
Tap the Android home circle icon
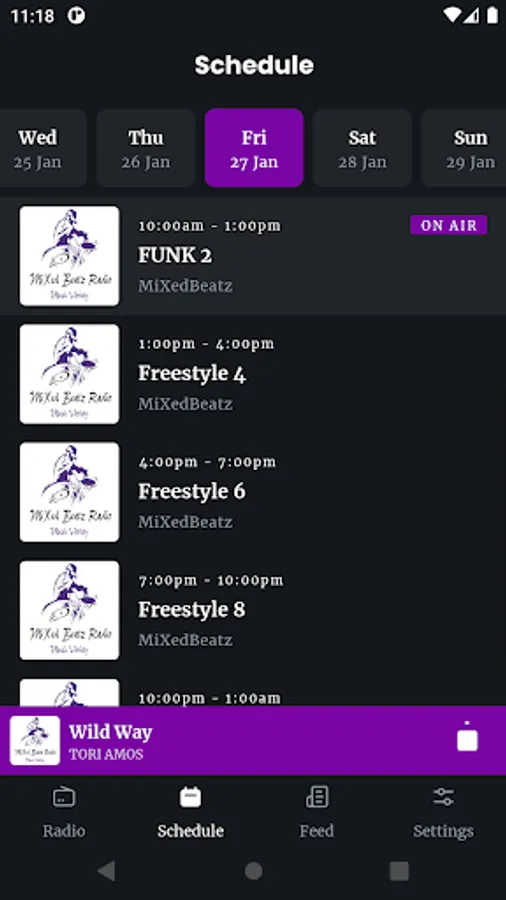pos(253,871)
